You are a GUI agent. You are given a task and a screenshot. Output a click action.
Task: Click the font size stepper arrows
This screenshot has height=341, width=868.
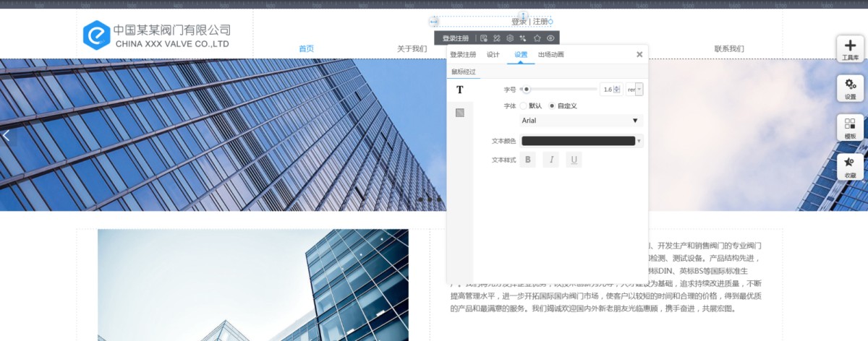tap(617, 90)
